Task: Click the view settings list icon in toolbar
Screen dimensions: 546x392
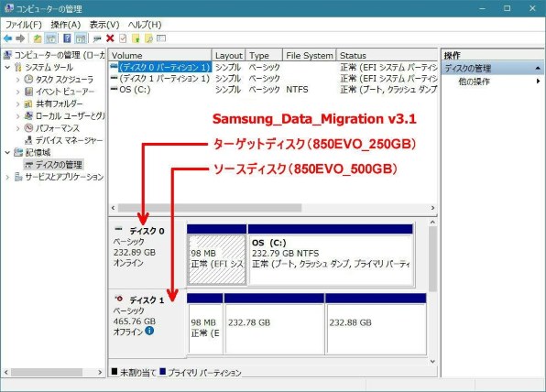Action: [x=161, y=38]
